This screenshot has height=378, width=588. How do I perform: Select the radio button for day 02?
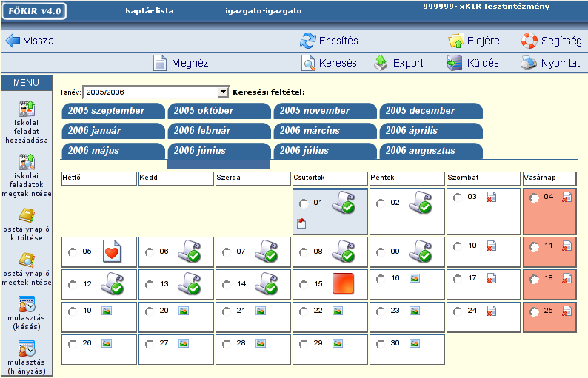click(380, 203)
